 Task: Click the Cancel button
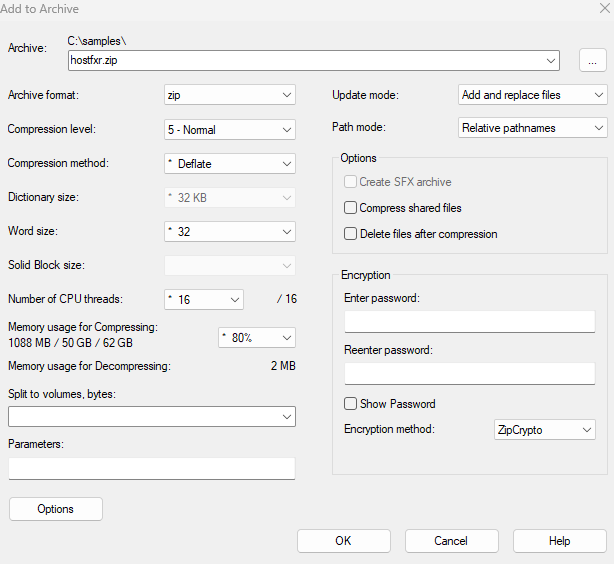[x=451, y=541]
